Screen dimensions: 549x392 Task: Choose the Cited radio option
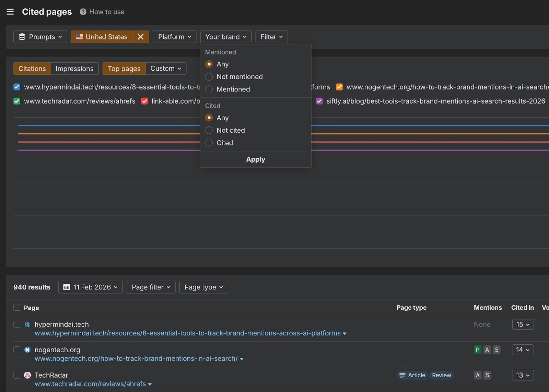coord(209,143)
